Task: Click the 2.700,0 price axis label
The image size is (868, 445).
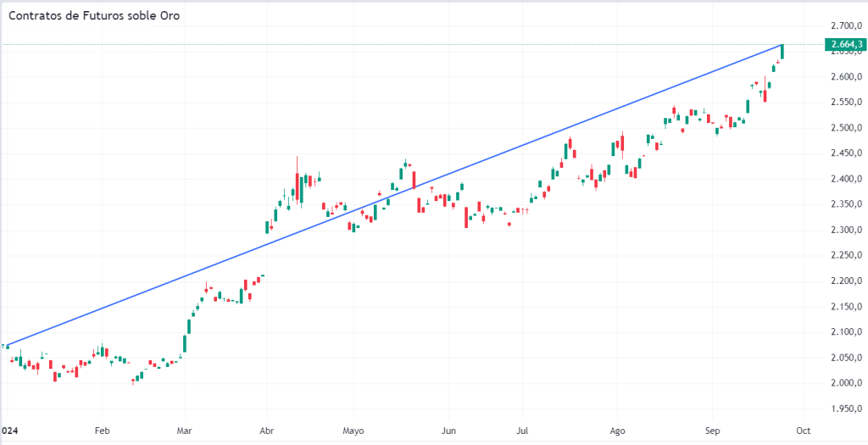Action: click(846, 26)
